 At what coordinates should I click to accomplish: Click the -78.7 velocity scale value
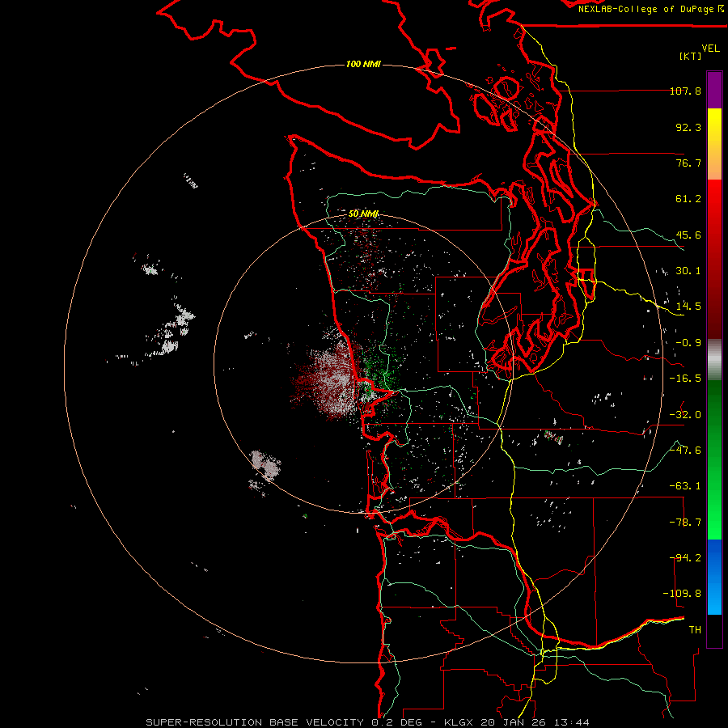coord(685,523)
